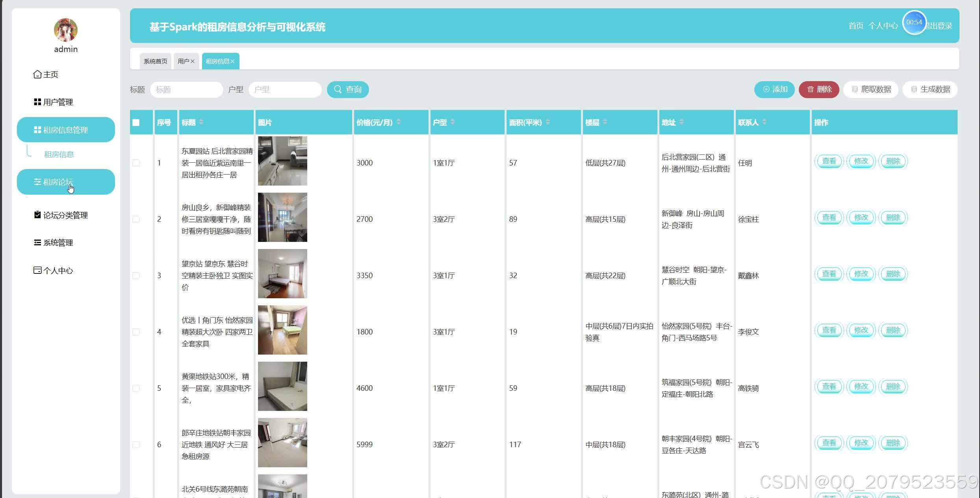
Task: Click 修改 button for row 5 高铁骑
Action: (x=861, y=387)
